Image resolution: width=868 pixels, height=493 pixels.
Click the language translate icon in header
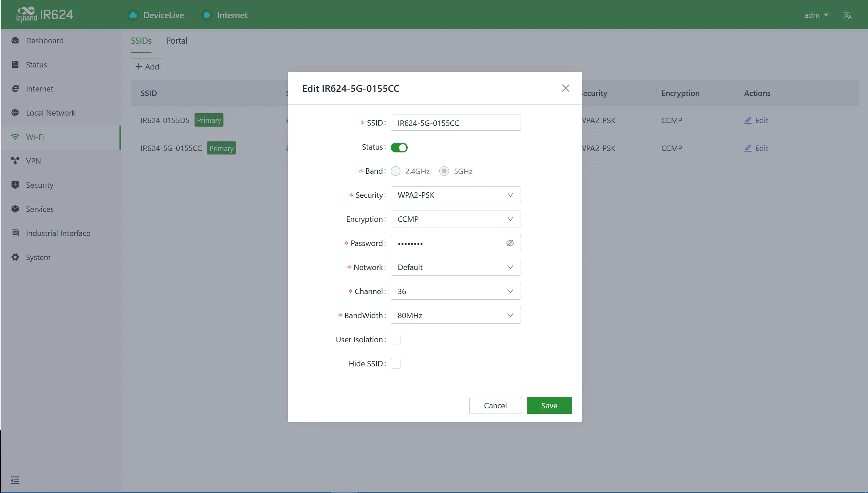click(x=848, y=15)
